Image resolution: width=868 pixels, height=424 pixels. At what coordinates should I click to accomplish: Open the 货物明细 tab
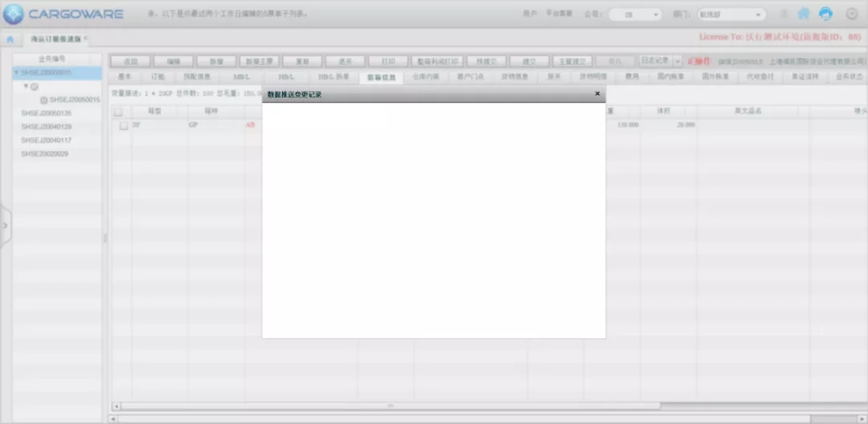coord(593,77)
